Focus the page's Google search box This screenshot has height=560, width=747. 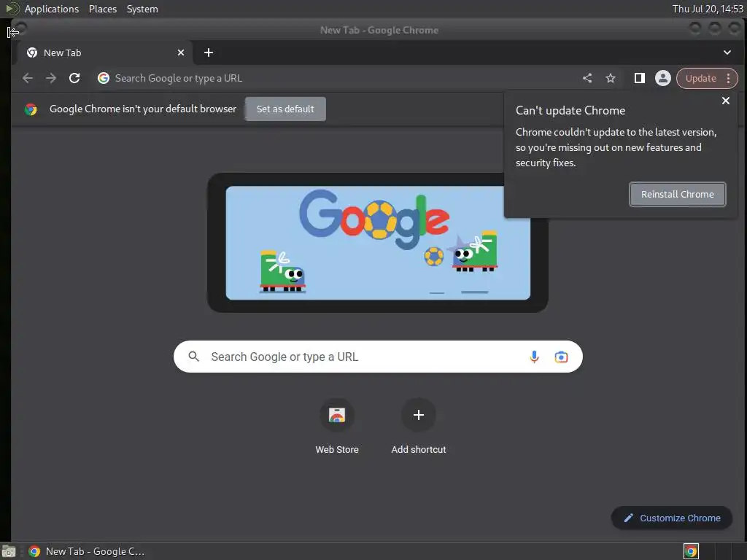pyautogui.click(x=378, y=357)
